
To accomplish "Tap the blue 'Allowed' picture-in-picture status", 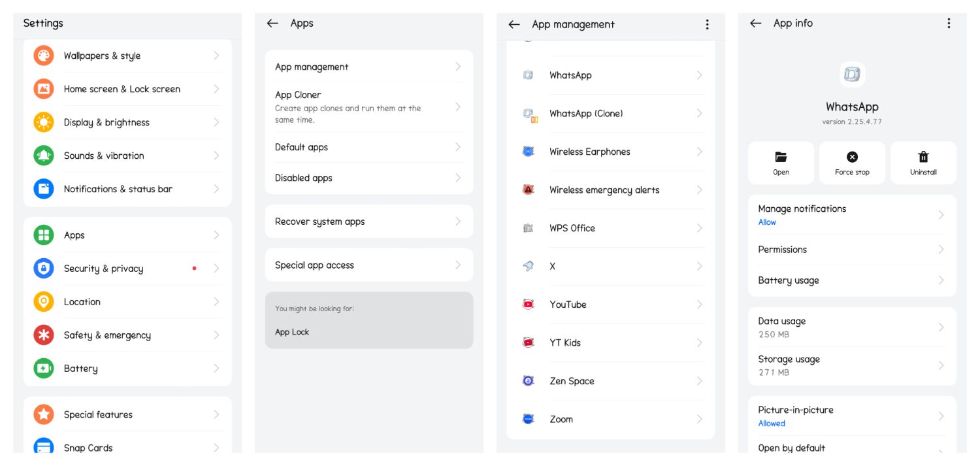I will pyautogui.click(x=772, y=424).
